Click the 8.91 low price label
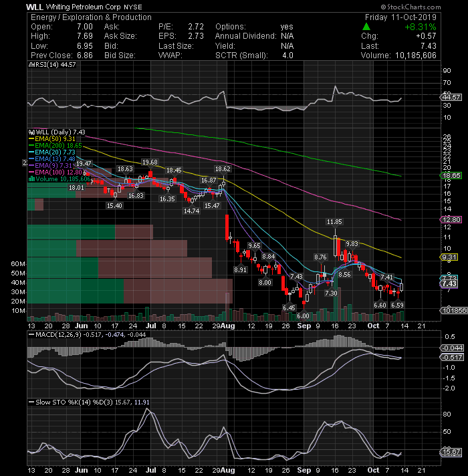Screen dimensions: 468x476 240,269
